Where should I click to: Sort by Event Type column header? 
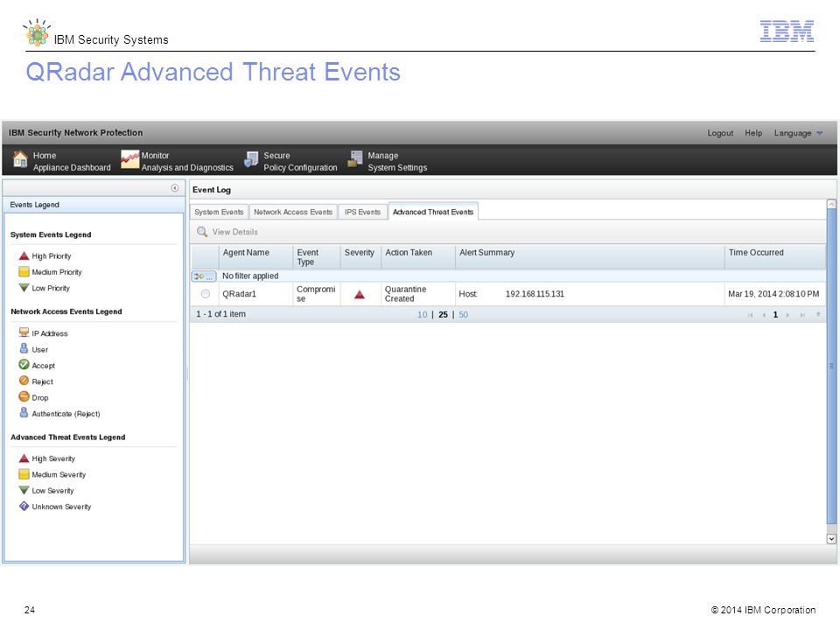317,257
